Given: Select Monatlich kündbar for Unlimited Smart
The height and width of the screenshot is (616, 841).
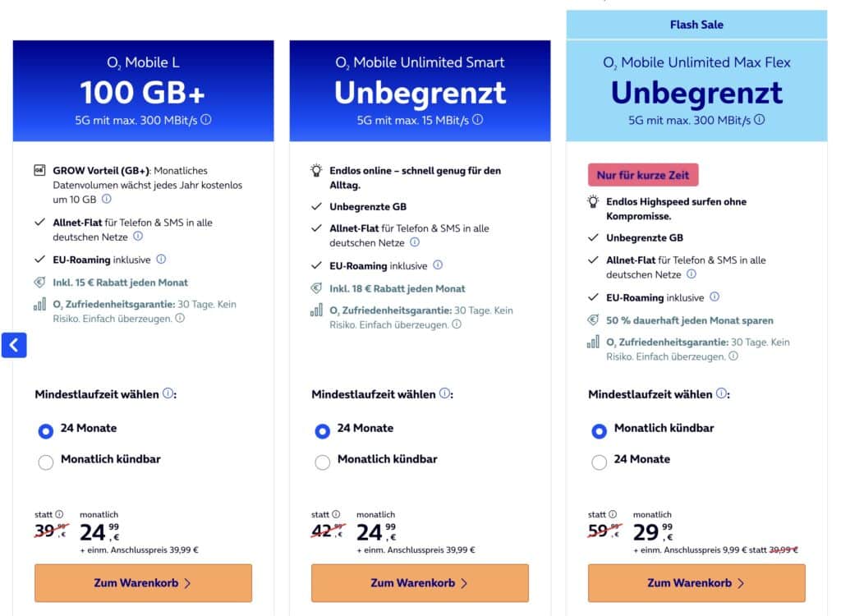Looking at the screenshot, I should tap(323, 462).
